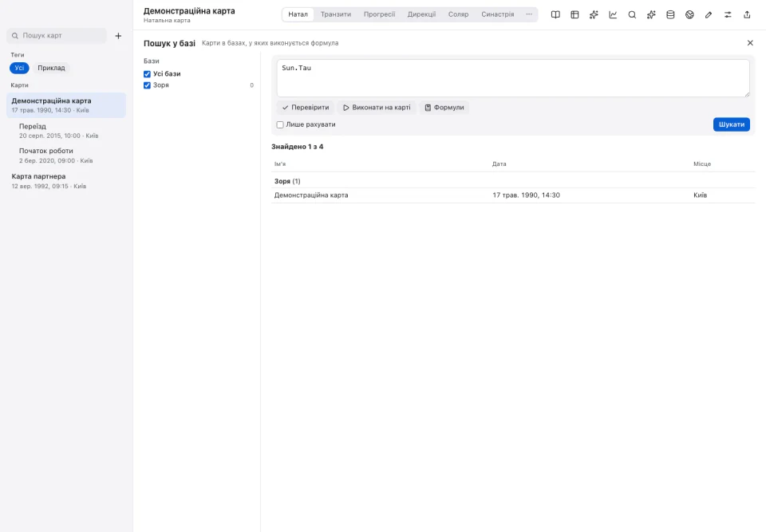Click Виконати на карті button
Screen dimensions: 766x532
(377, 108)
